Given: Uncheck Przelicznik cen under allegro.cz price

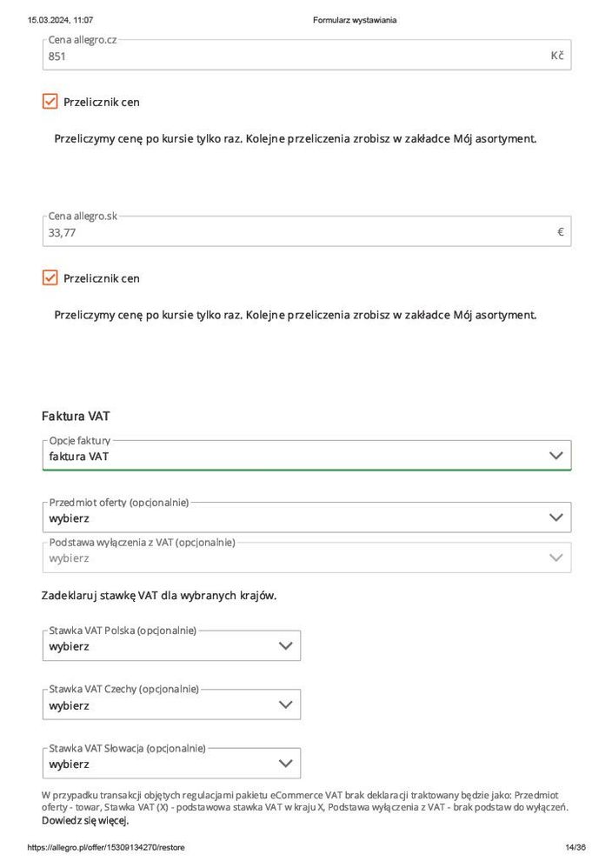Looking at the screenshot, I should (x=50, y=102).
